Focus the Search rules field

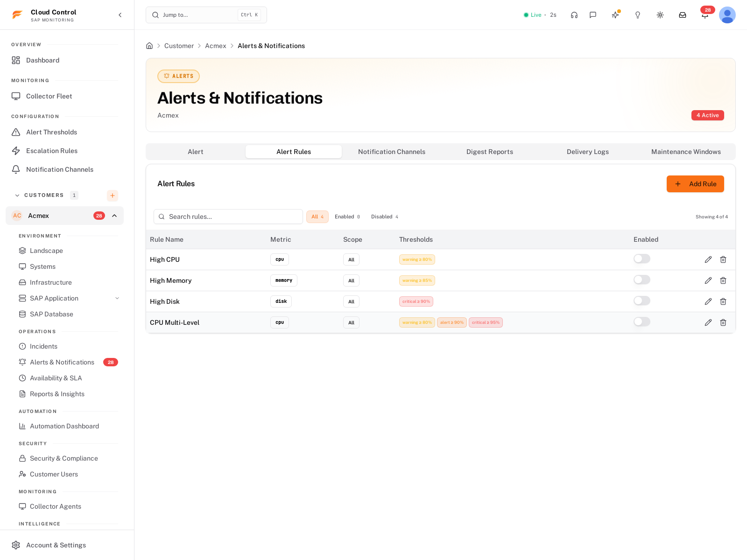[228, 217]
